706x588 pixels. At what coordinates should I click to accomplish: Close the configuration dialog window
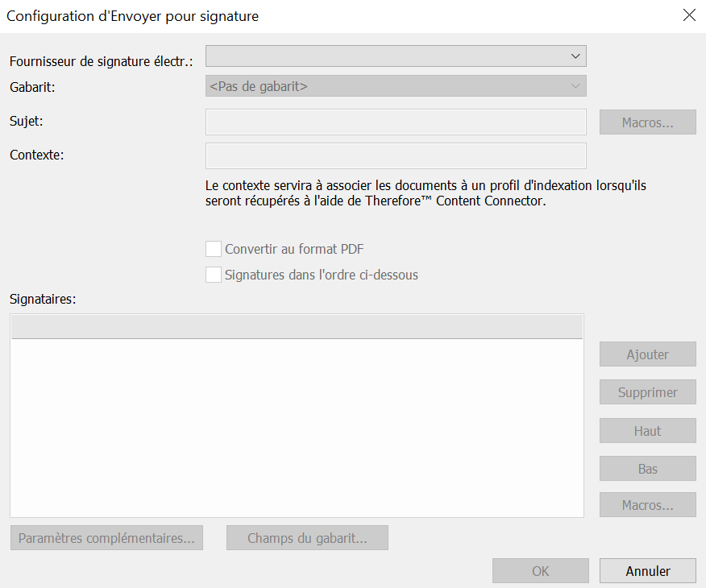point(689,15)
